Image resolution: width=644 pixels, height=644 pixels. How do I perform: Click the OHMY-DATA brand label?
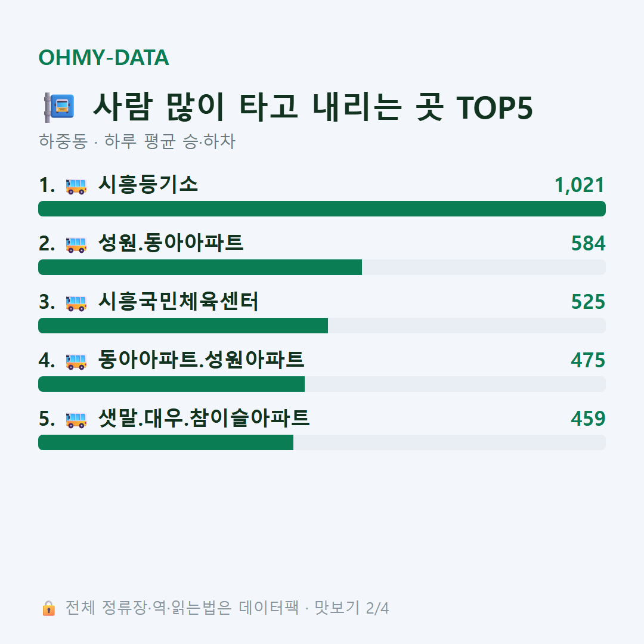[x=104, y=57]
